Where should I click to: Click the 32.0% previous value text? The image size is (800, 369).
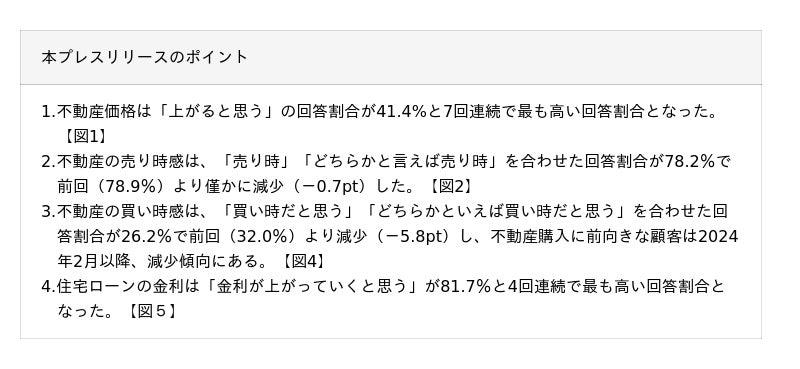pyautogui.click(x=260, y=236)
